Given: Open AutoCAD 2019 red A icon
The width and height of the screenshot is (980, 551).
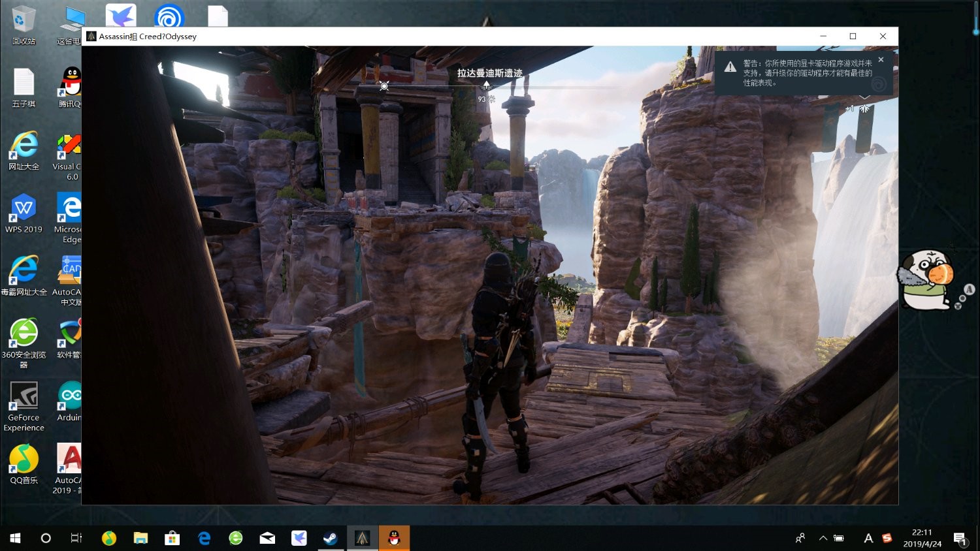Looking at the screenshot, I should (68, 469).
